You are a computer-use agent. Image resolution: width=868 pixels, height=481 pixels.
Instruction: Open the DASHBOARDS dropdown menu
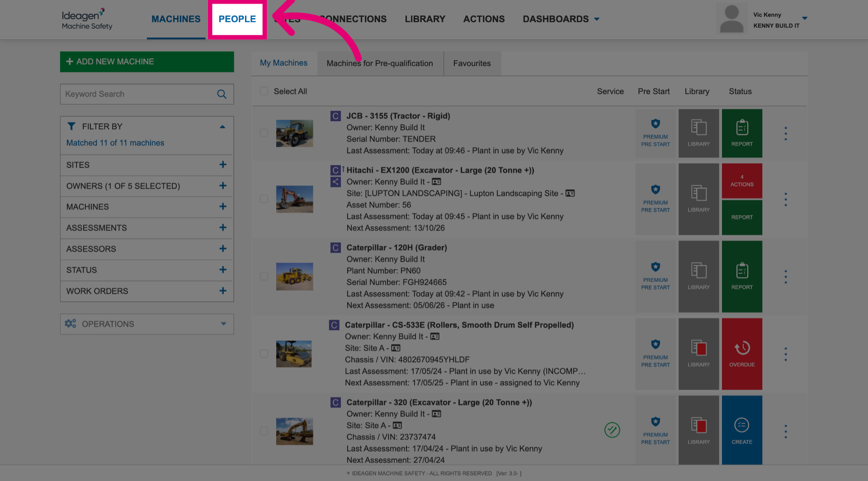(561, 19)
